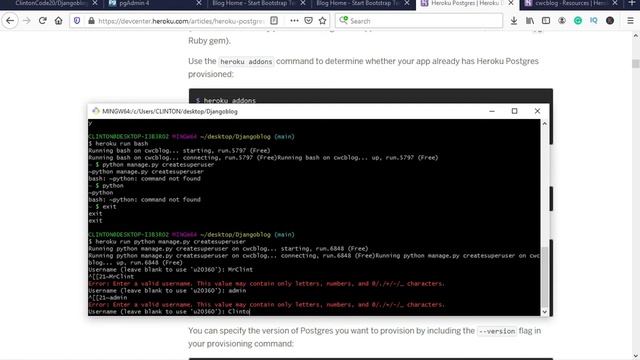640x360 pixels.
Task: Close the pgAdmin 4 tab
Action: click(x=199, y=3)
